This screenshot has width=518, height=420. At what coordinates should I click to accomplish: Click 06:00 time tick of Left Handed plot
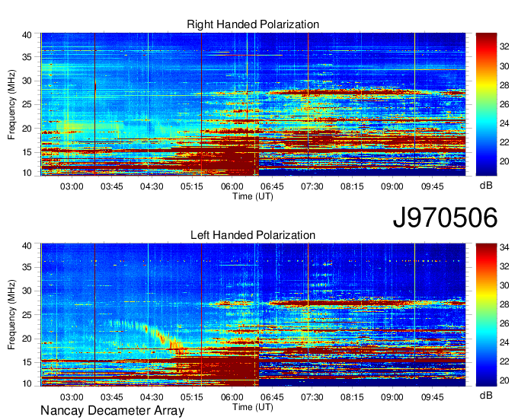pos(232,397)
